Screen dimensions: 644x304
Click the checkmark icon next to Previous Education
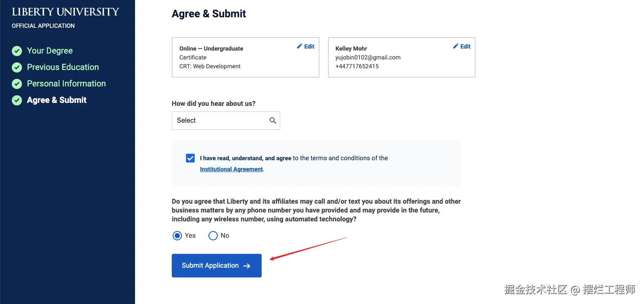(x=17, y=67)
